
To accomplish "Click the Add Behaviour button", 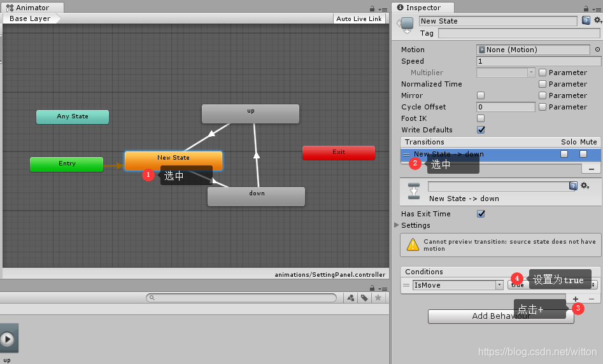I will (500, 316).
